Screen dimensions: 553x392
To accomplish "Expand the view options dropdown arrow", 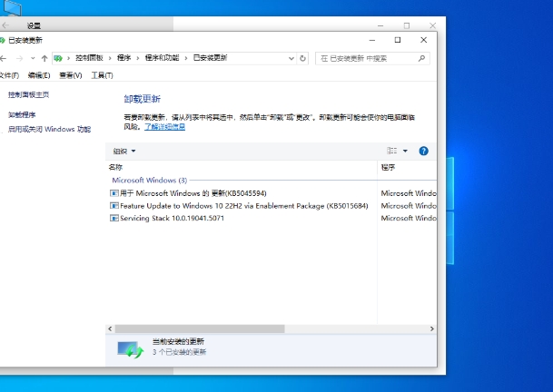I will tap(405, 151).
